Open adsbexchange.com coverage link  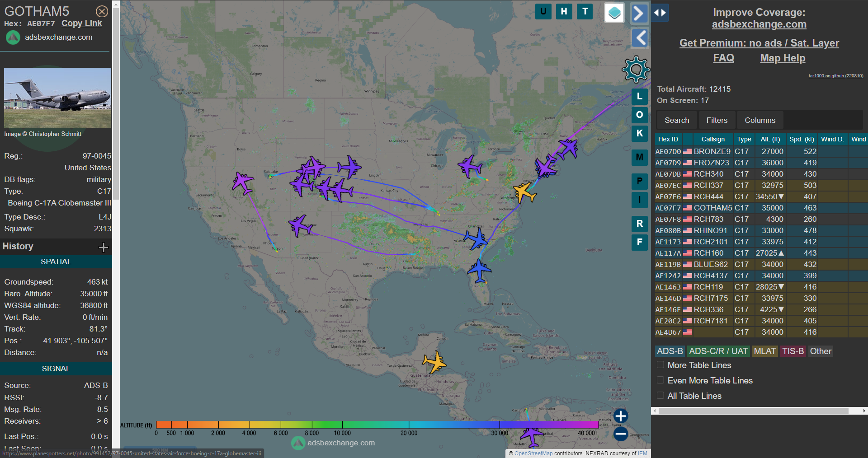coord(759,24)
